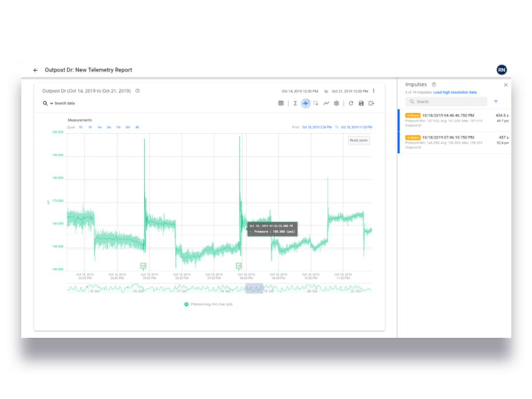Viewport: 532px width, 399px height.
Task: Click the Reset zoom button
Action: pos(358,140)
